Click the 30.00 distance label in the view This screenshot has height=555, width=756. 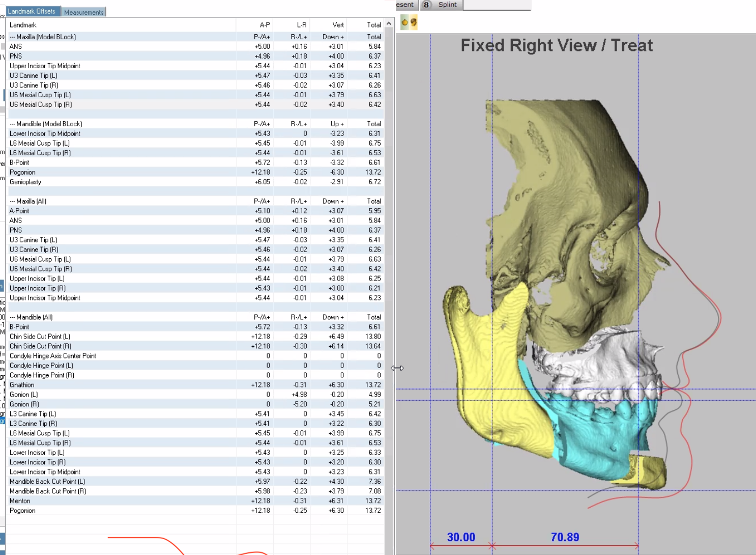click(461, 537)
